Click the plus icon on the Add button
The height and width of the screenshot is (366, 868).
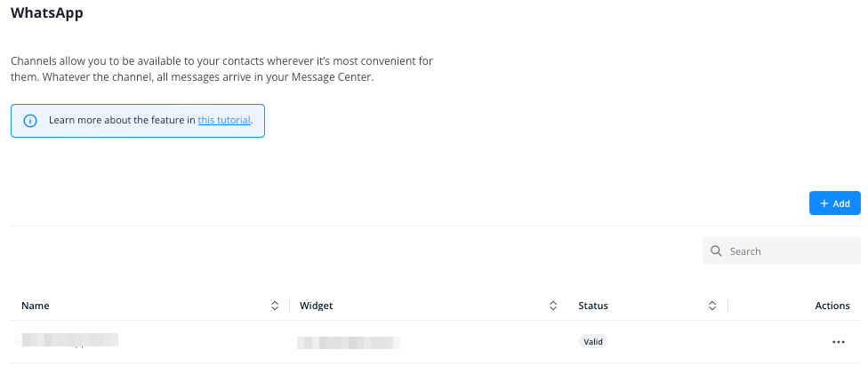point(824,203)
